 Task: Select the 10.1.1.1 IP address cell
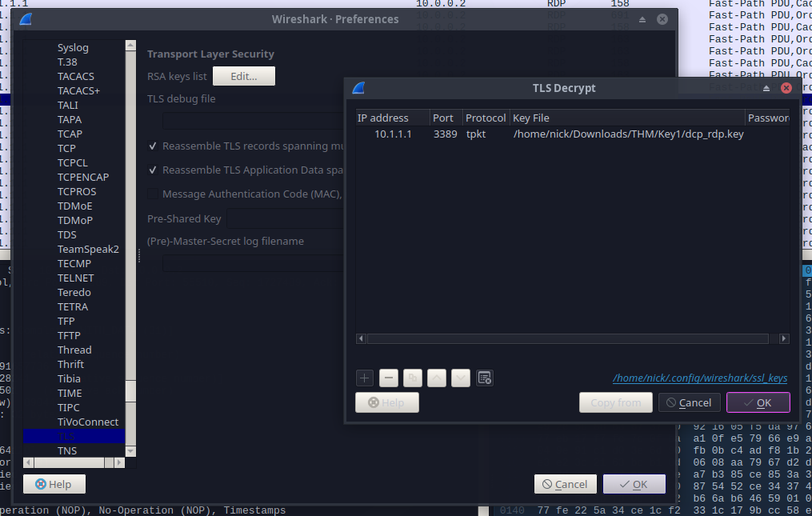[x=393, y=134]
